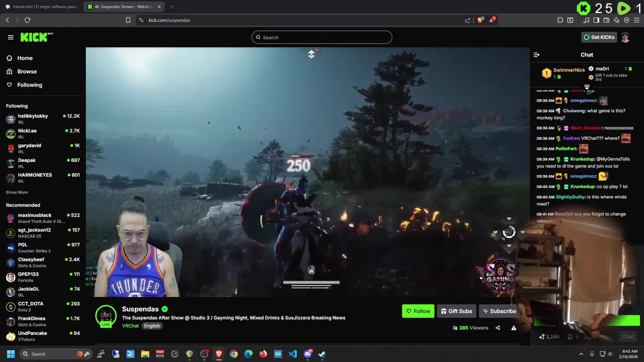Screen dimensions: 644x362
Task: Toggle the browser sidebar panel
Action: (596, 20)
